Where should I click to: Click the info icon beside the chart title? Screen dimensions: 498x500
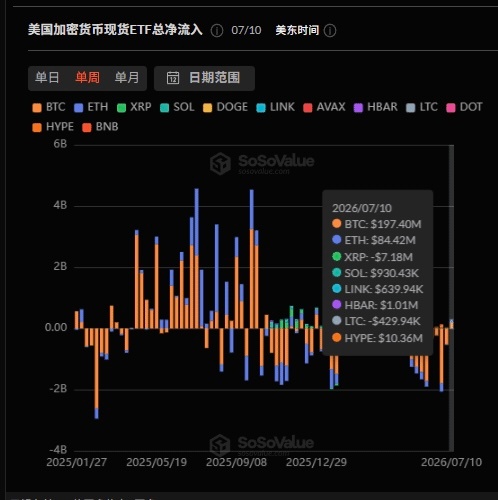pyautogui.click(x=217, y=31)
